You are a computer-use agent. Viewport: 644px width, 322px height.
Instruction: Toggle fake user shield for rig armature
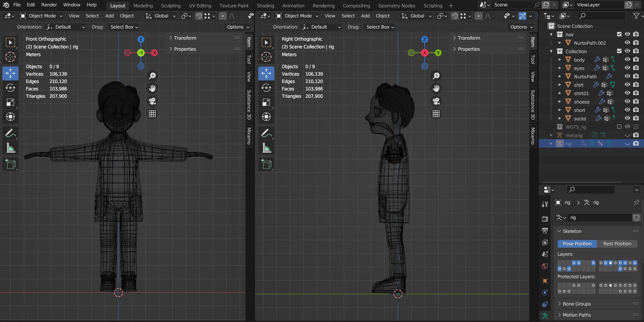coord(636,218)
